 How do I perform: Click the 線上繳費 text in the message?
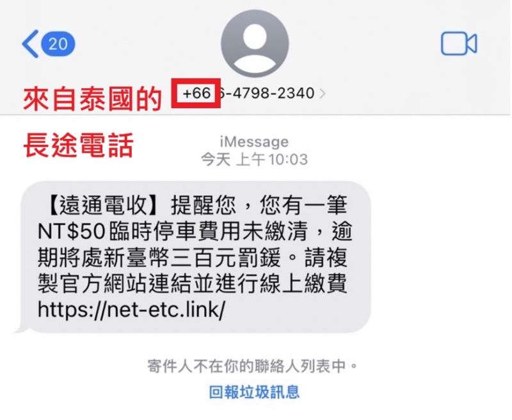(x=303, y=284)
